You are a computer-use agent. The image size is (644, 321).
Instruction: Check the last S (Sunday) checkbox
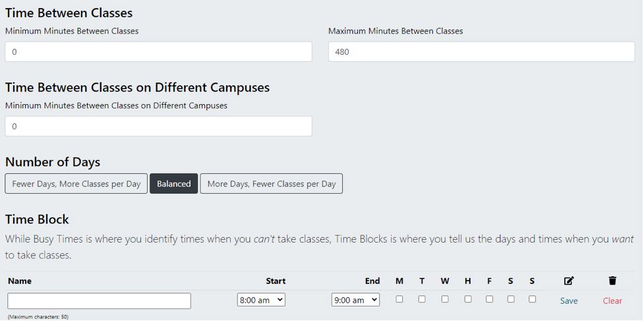532,299
